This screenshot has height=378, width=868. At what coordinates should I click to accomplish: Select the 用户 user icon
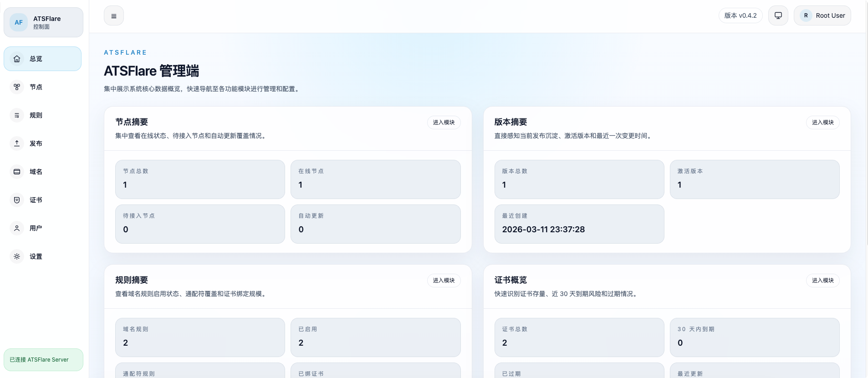point(17,228)
